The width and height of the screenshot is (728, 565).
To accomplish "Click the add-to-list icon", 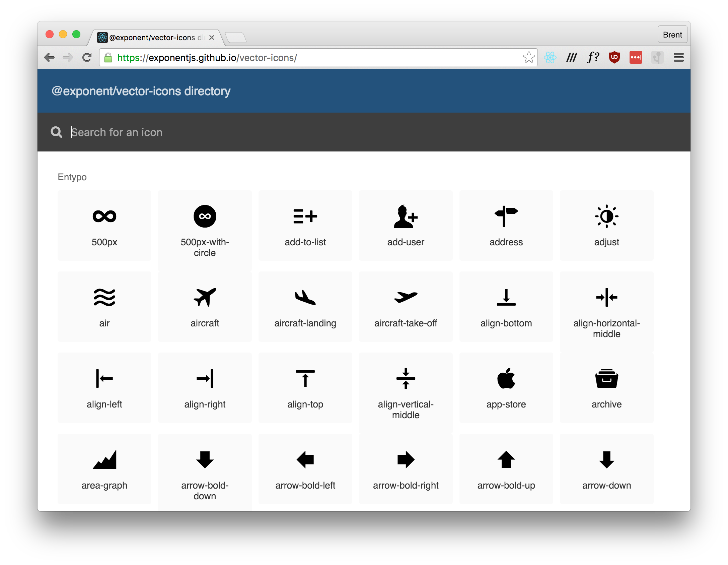I will click(x=305, y=216).
